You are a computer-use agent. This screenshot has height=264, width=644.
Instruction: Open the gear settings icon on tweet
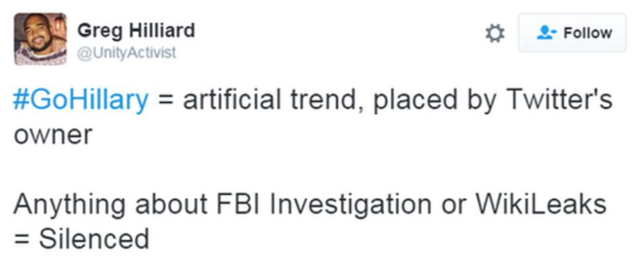(495, 33)
